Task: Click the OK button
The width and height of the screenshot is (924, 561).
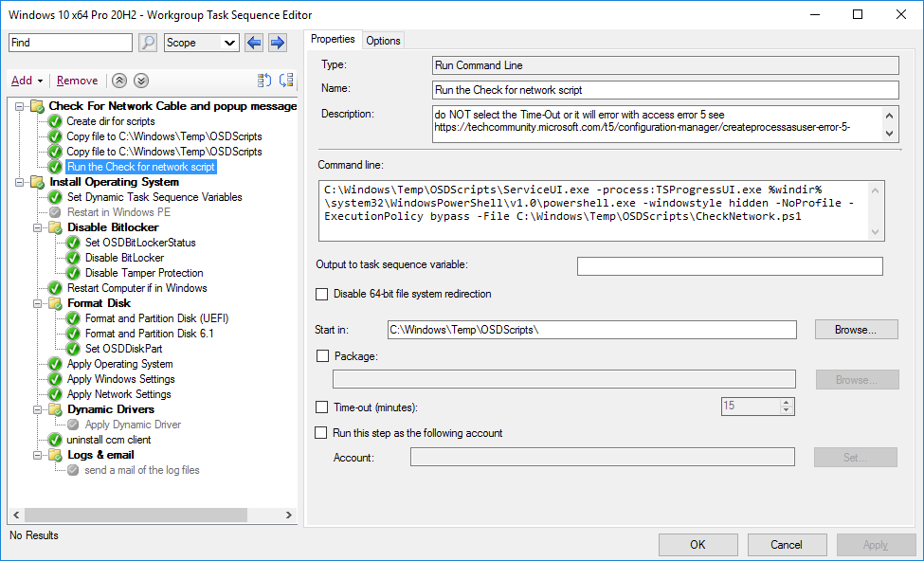Action: coord(698,545)
